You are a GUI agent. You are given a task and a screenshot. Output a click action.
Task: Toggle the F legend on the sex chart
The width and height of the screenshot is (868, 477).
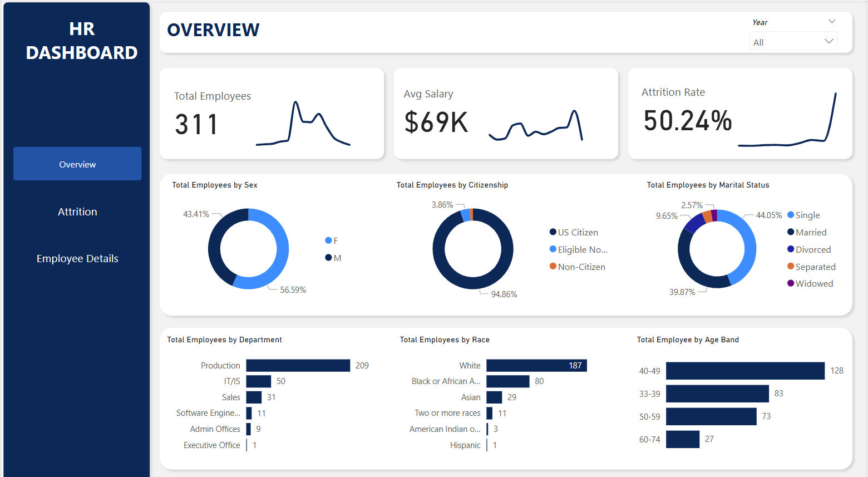pyautogui.click(x=332, y=240)
